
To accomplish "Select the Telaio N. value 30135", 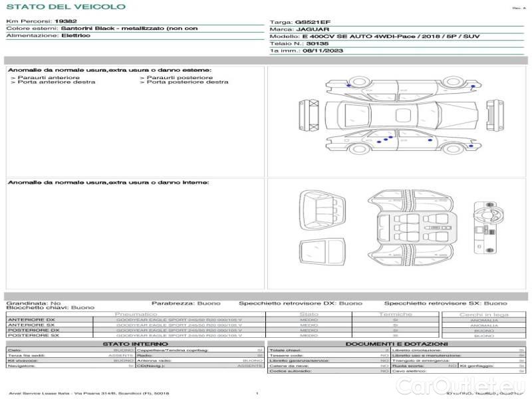I will pyautogui.click(x=317, y=43).
